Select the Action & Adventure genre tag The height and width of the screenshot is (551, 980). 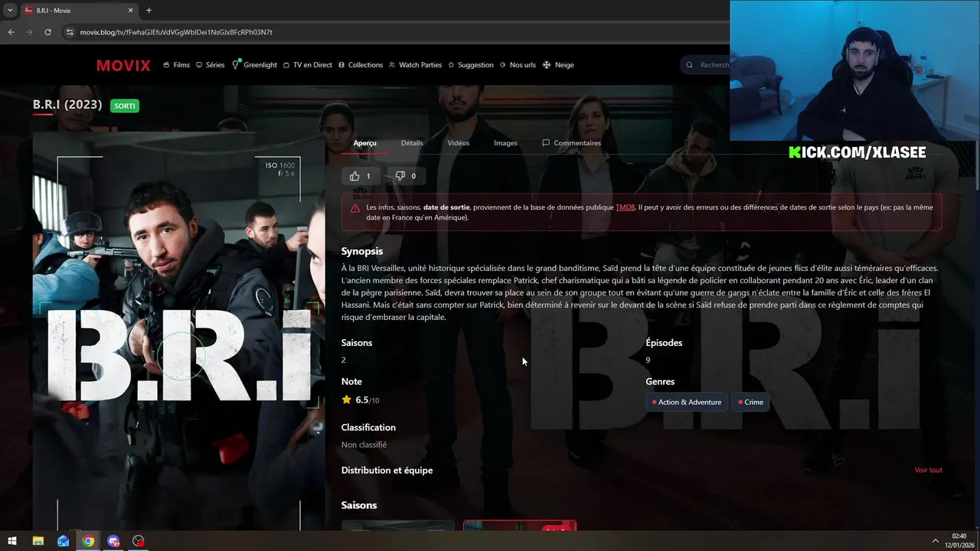(687, 402)
